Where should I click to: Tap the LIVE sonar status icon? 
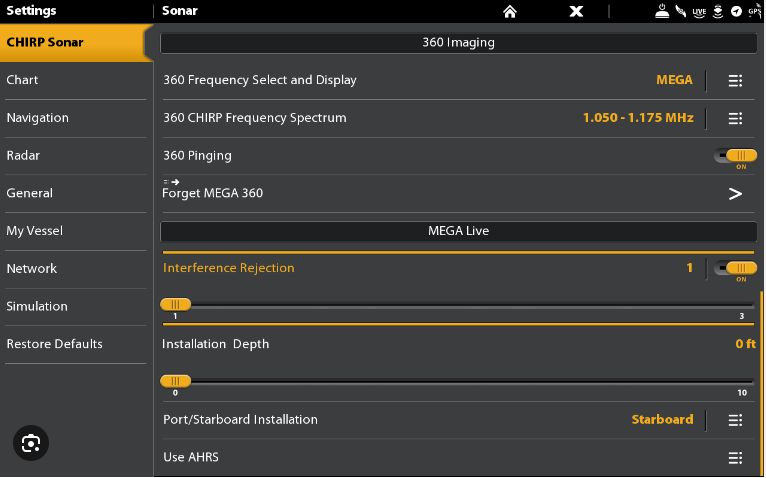click(x=699, y=11)
